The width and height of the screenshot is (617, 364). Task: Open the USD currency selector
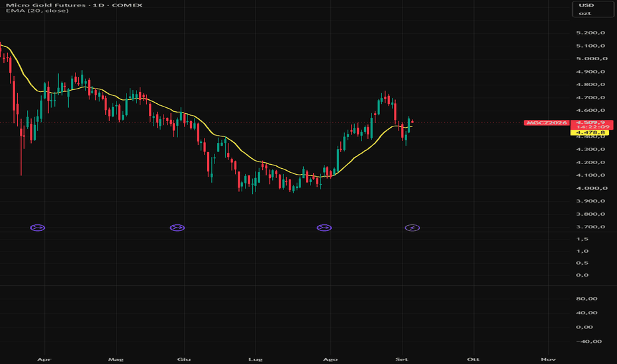pos(586,5)
